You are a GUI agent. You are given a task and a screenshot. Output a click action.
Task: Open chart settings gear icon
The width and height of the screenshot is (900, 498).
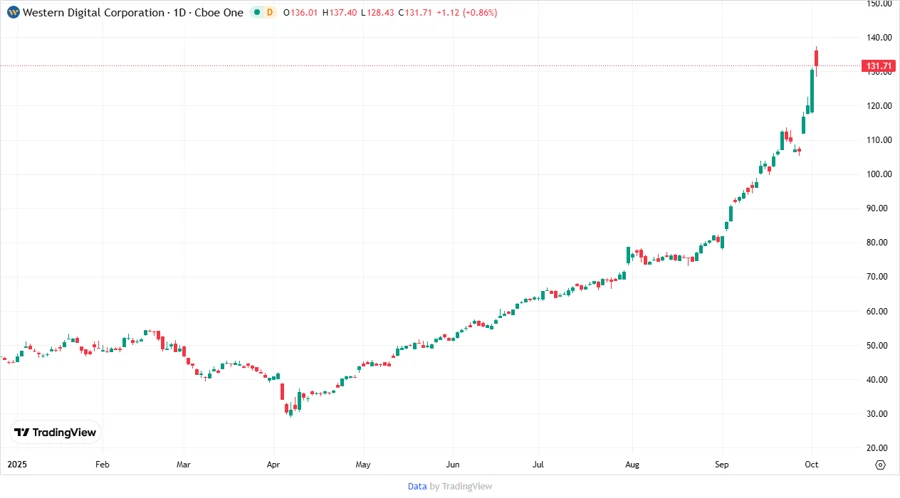pyautogui.click(x=879, y=464)
